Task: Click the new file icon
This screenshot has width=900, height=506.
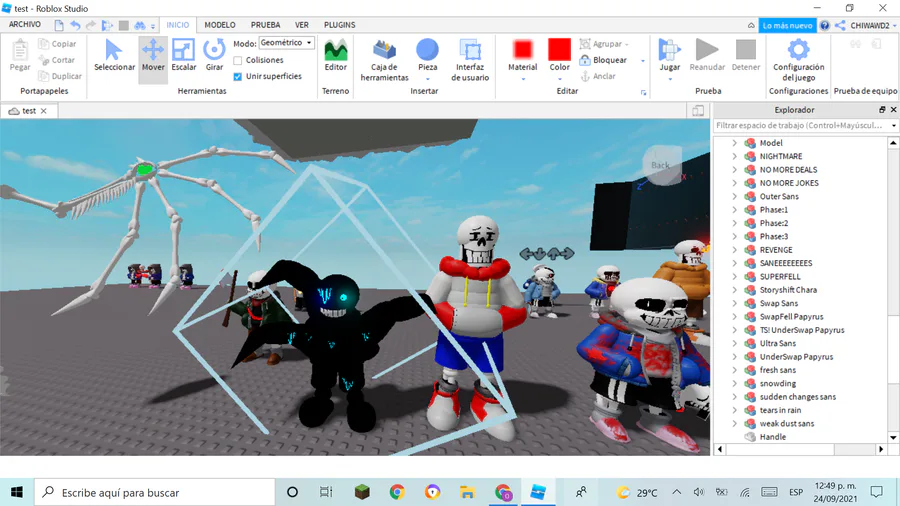Action: click(x=59, y=25)
